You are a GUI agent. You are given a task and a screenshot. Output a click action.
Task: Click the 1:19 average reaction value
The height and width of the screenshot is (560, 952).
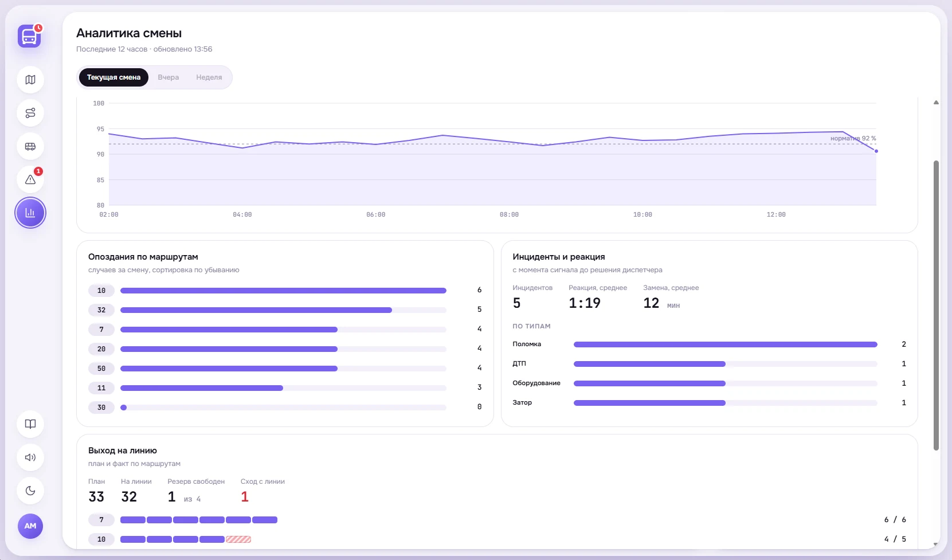coord(585,303)
